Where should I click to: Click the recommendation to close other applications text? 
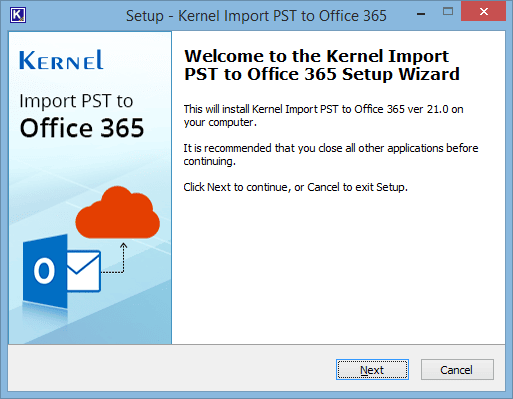coord(331,154)
